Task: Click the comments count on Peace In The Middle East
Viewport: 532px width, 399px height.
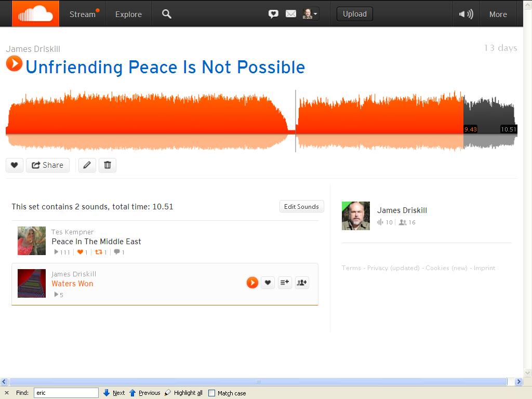Action: (x=119, y=252)
